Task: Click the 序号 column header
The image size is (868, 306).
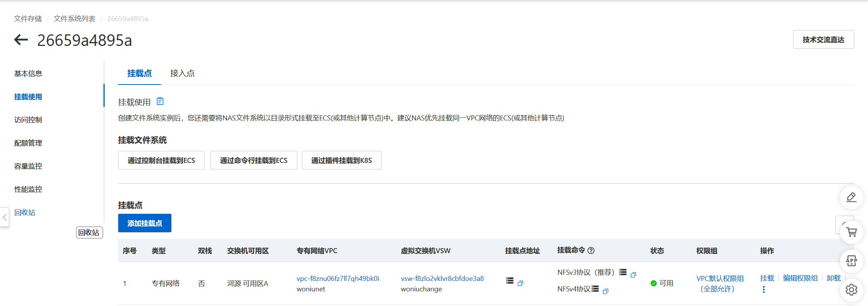Action: (130, 251)
